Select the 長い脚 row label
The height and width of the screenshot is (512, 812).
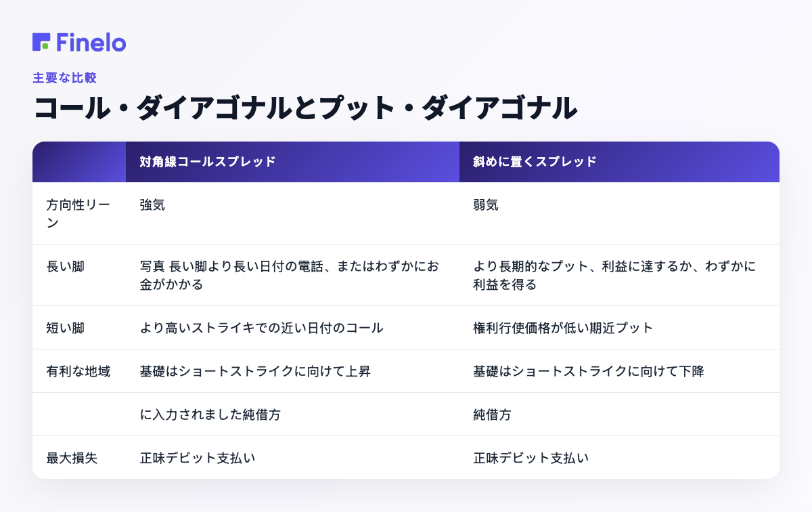coord(65,267)
